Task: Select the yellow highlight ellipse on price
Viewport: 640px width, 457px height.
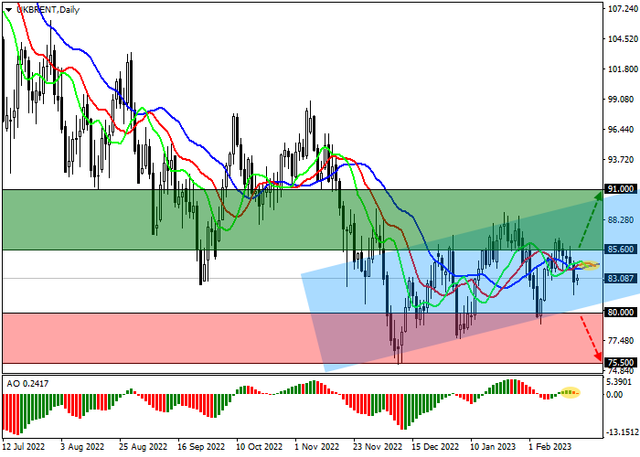Action: [x=585, y=265]
